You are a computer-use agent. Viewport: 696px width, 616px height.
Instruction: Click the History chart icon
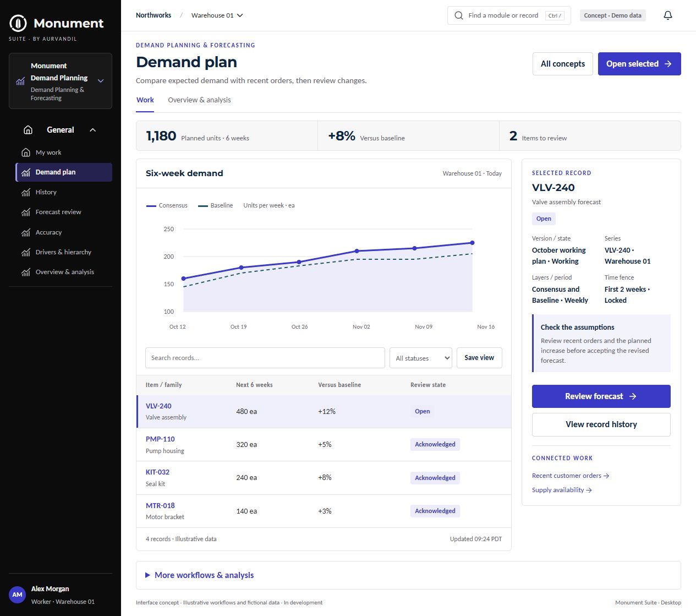[26, 192]
